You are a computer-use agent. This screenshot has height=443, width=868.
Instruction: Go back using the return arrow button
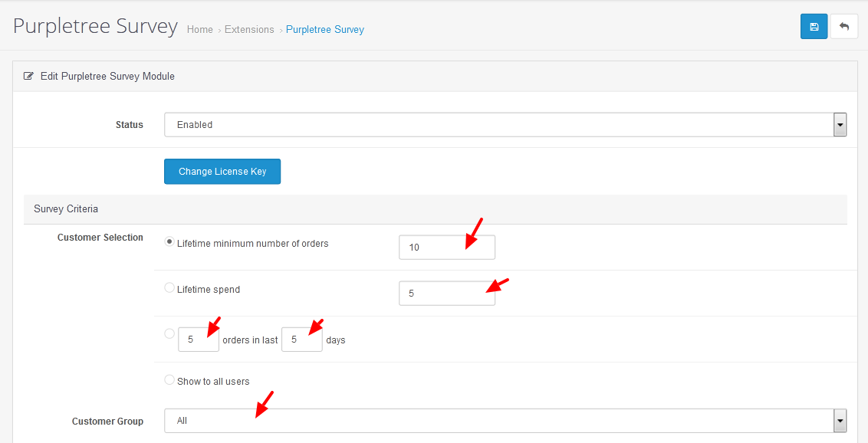coord(843,27)
